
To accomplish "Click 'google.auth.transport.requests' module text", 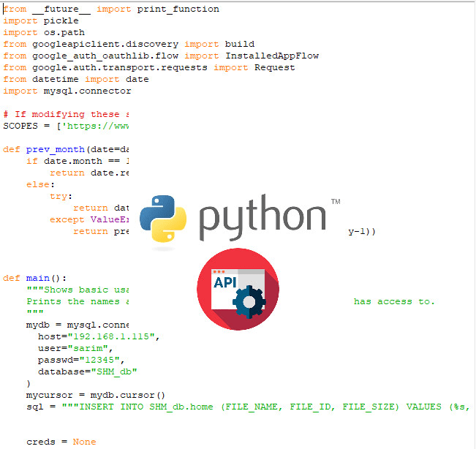I will click(x=120, y=68).
